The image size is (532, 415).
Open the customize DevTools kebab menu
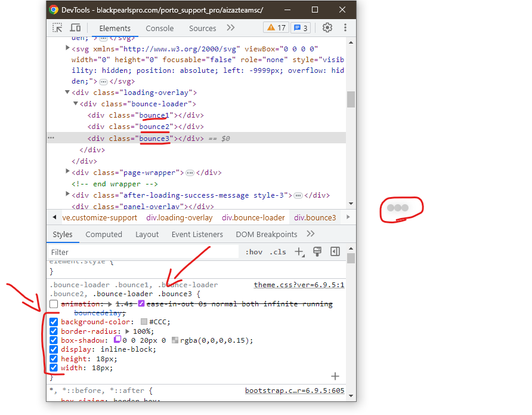[345, 27]
